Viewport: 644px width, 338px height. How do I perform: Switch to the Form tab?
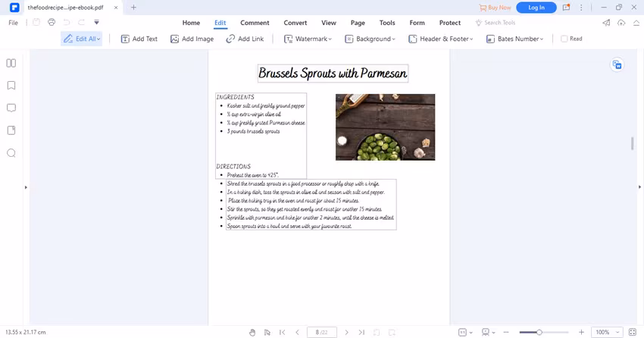click(x=417, y=23)
